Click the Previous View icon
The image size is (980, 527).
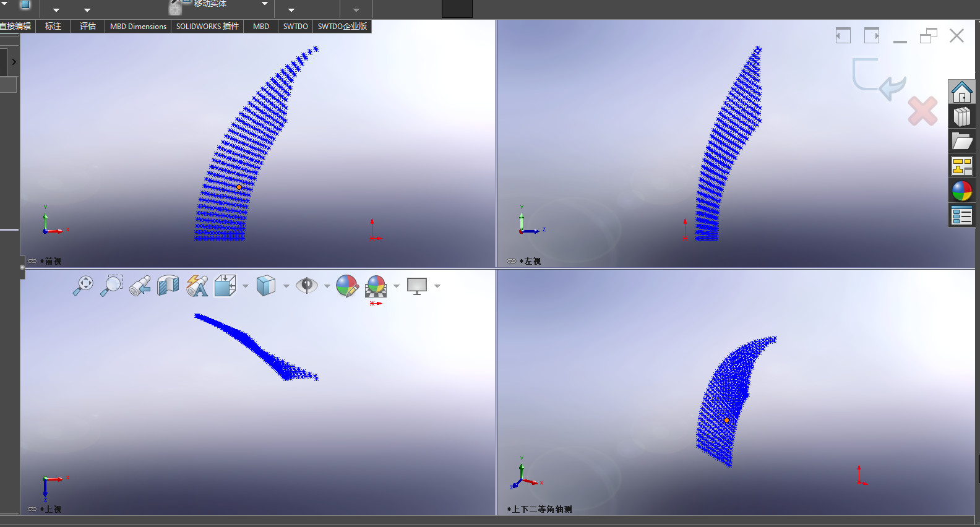click(140, 285)
